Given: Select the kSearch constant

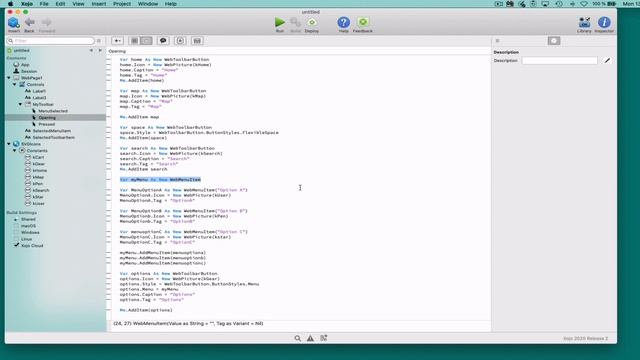Looking at the screenshot, I should (41, 190).
